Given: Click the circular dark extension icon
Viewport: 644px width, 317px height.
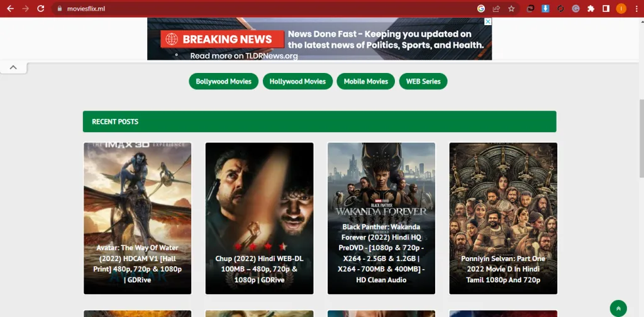Looking at the screenshot, I should 560,9.
